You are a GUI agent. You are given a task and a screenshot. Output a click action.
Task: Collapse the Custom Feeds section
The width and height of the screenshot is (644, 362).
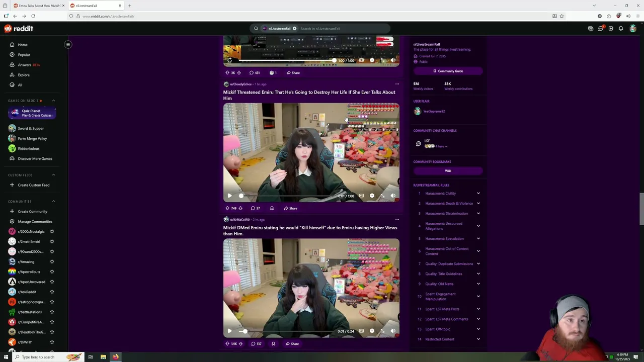pos(53,175)
